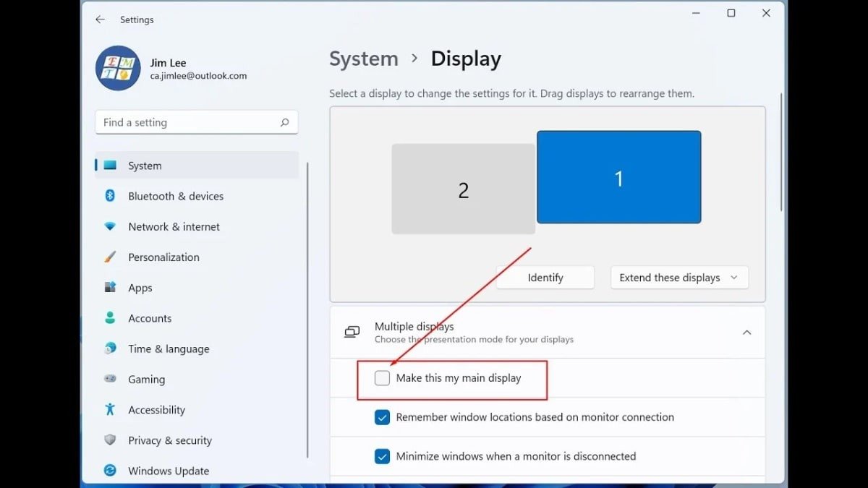
Task: Open Privacy & security via its lock icon
Action: [109, 440]
